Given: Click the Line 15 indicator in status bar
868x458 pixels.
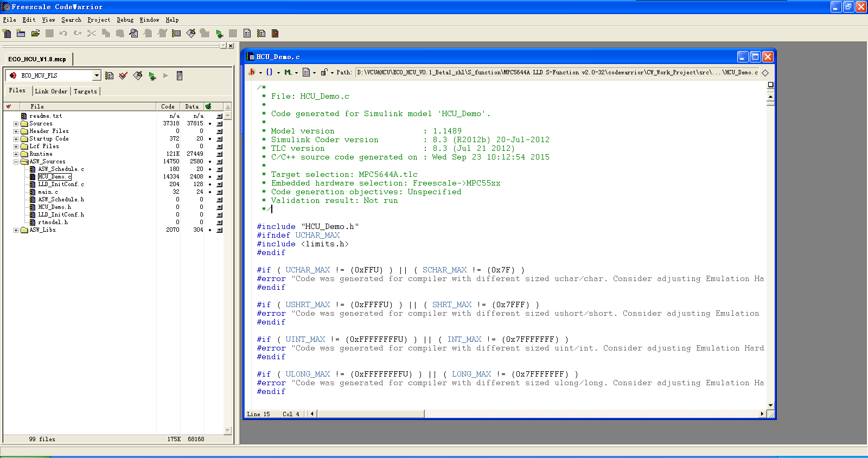Looking at the screenshot, I should coord(259,414).
